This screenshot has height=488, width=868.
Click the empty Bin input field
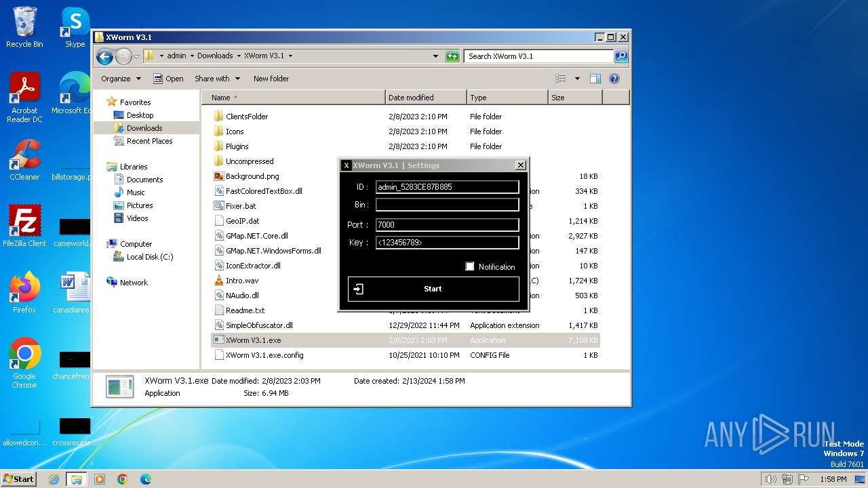(447, 205)
